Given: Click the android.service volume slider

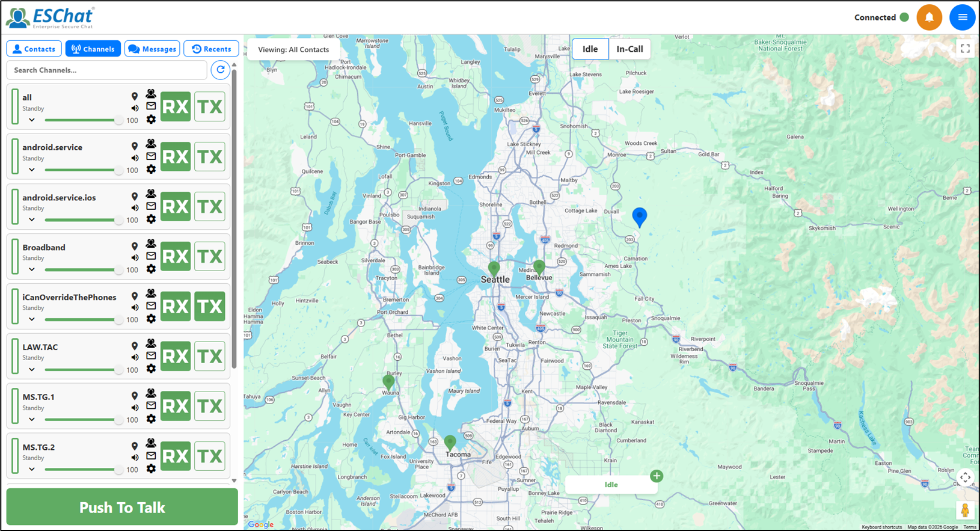Looking at the screenshot, I should (82, 170).
